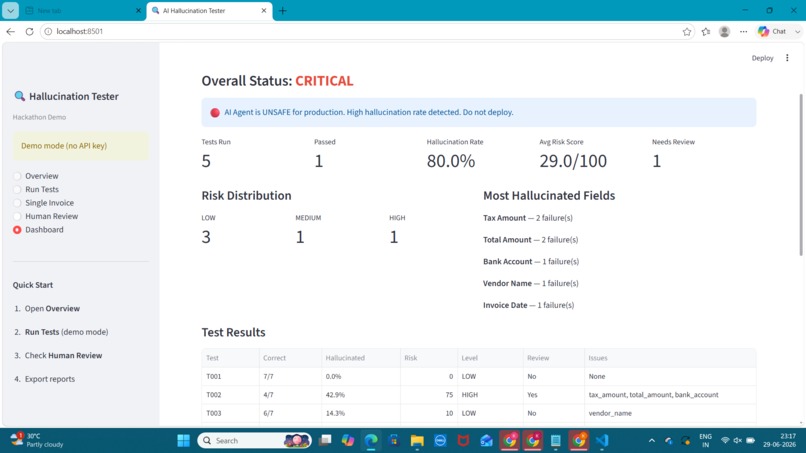Open the McAfee taskbar icon

[x=463, y=441]
